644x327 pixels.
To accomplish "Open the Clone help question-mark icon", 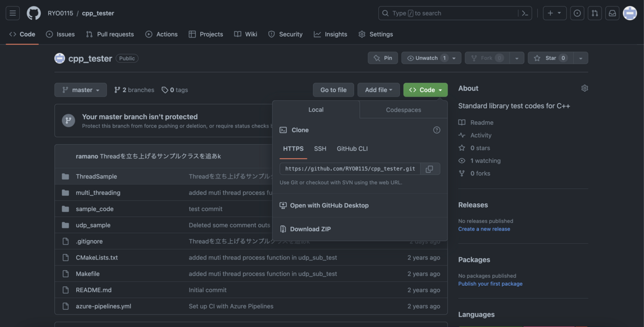I will 437,130.
